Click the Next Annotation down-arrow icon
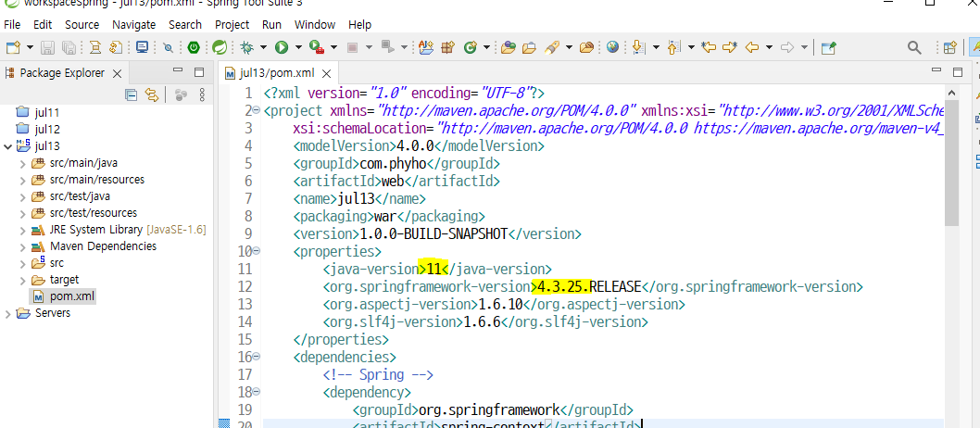 pyautogui.click(x=638, y=47)
